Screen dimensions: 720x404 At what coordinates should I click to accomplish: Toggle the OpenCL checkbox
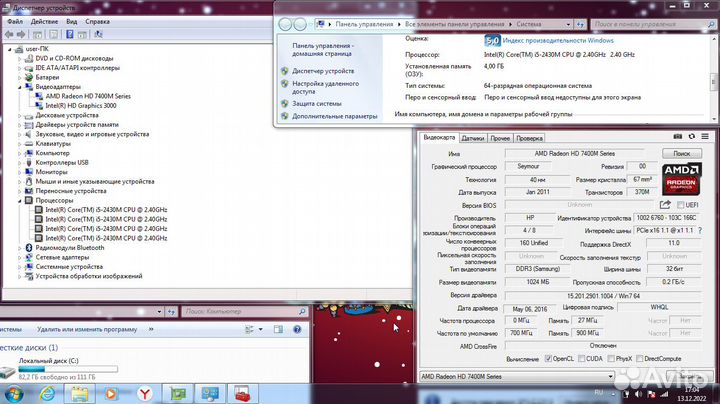(x=548, y=359)
